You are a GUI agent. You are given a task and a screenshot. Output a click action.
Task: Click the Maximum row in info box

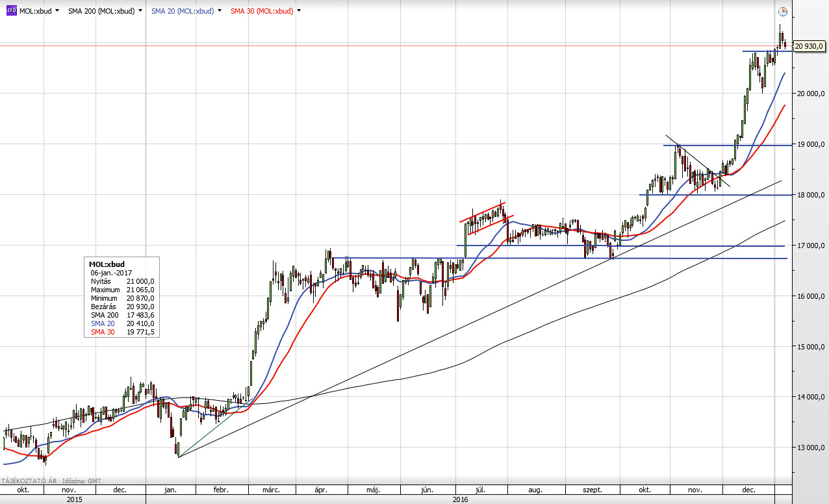pos(122,290)
